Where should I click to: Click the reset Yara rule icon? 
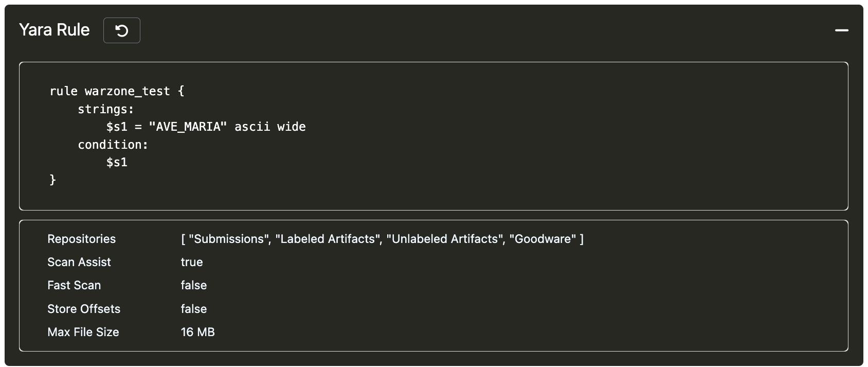[122, 30]
